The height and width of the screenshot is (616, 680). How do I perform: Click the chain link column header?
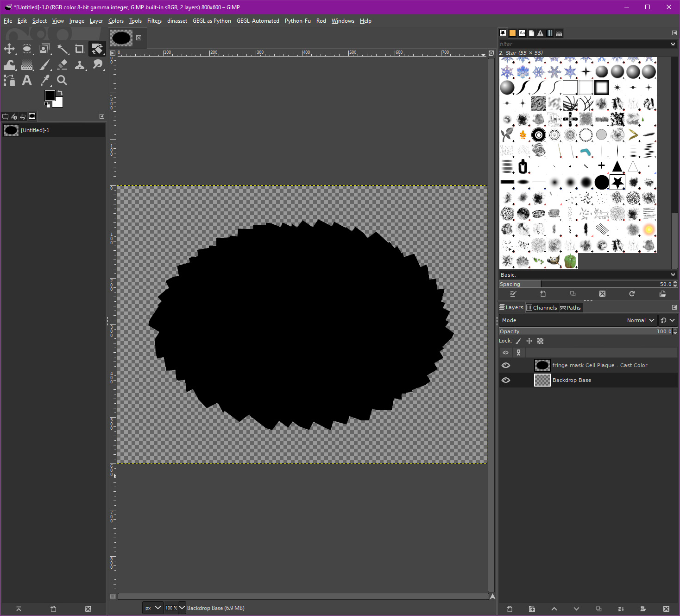coord(519,353)
